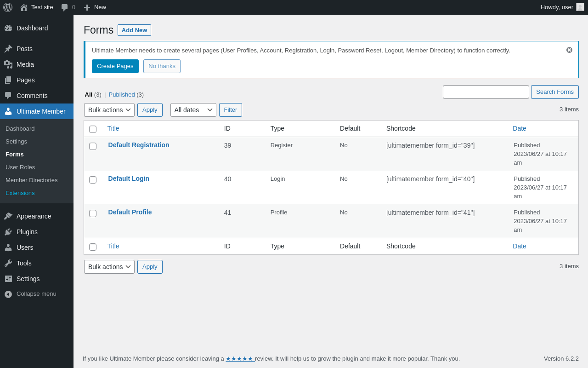Viewport: 588px width, 368px height.
Task: Open the top Bulk actions dropdown
Action: point(109,110)
